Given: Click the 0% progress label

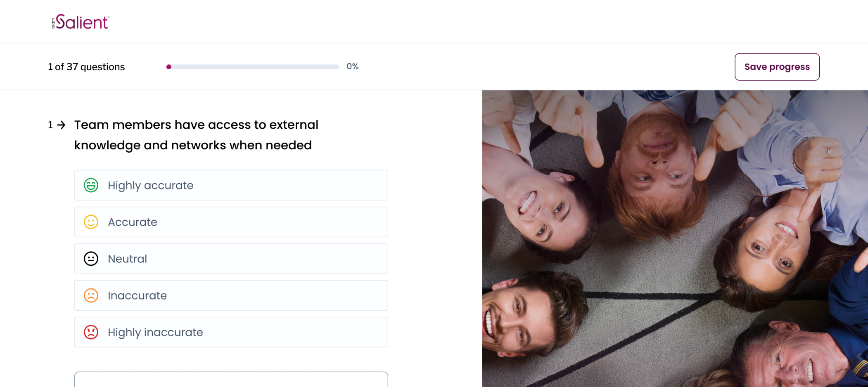Looking at the screenshot, I should click(352, 66).
